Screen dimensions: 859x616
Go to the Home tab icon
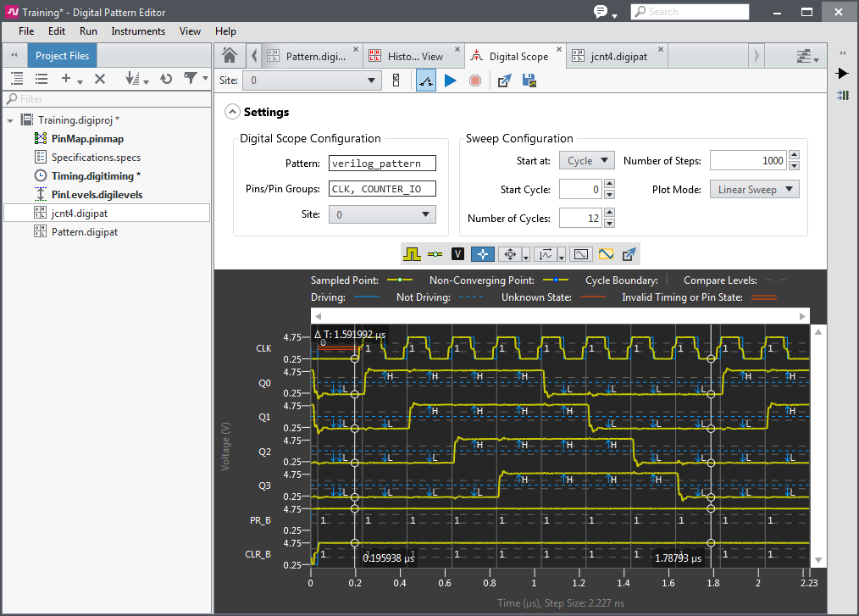click(x=230, y=56)
